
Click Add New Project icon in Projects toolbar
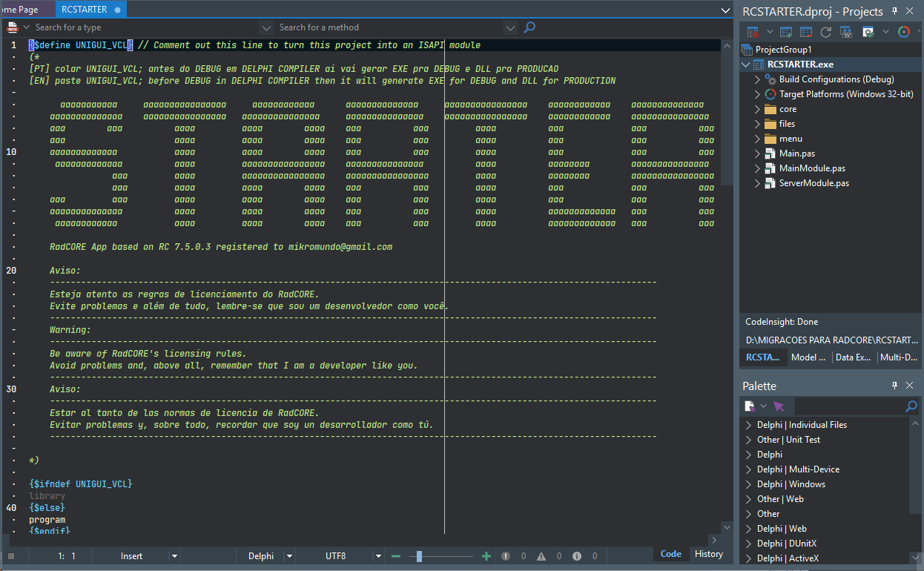(x=787, y=32)
